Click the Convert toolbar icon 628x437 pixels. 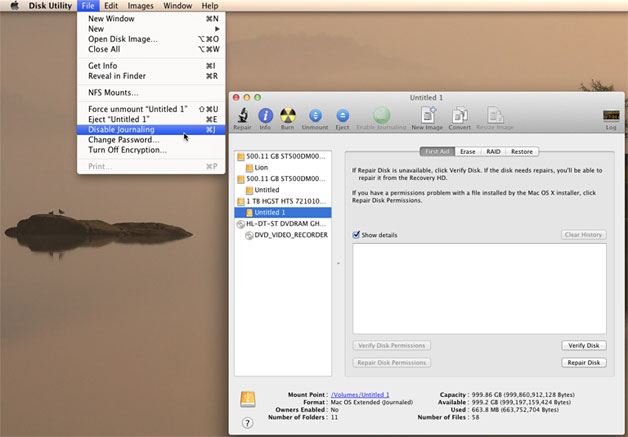pyautogui.click(x=460, y=117)
